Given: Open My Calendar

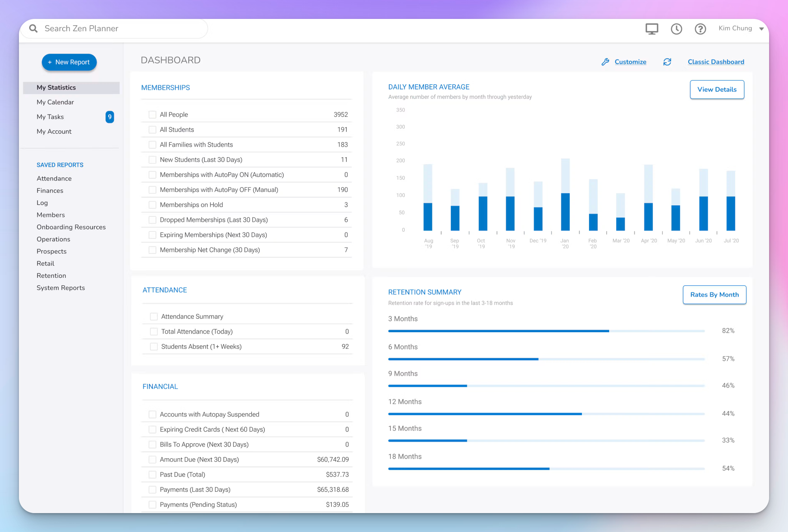Looking at the screenshot, I should click(55, 102).
